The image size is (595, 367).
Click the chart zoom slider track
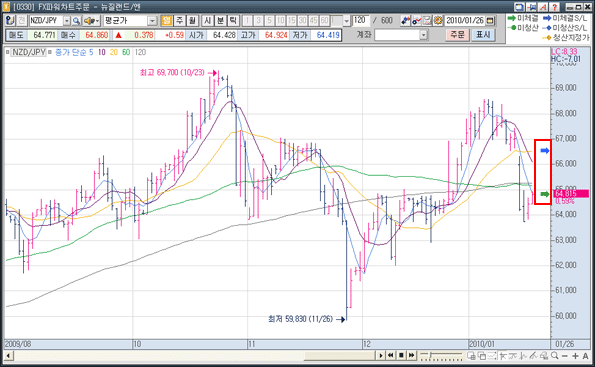click(x=441, y=356)
